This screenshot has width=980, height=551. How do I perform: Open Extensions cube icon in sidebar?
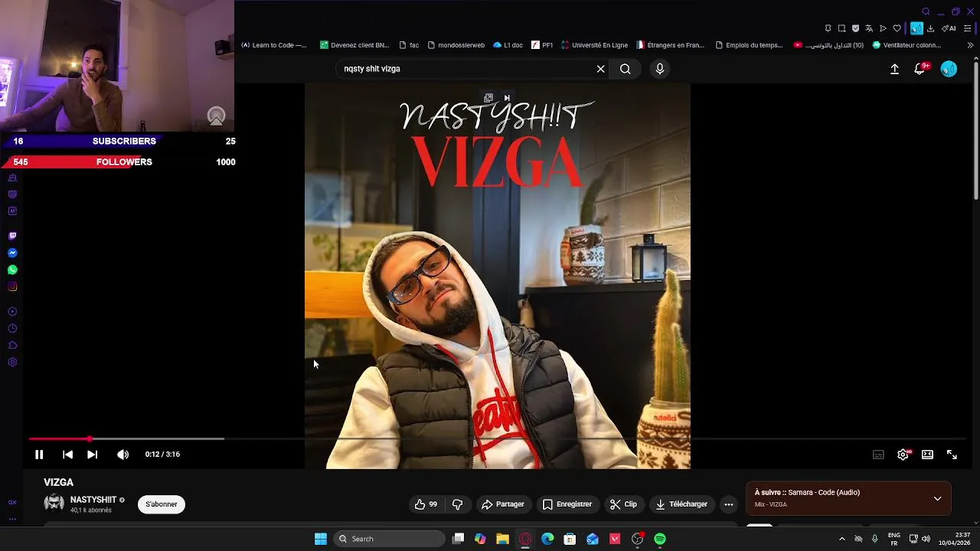[12, 345]
